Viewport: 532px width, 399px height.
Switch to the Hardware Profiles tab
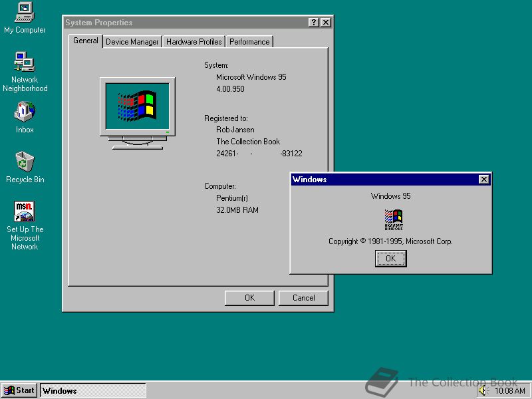point(194,41)
